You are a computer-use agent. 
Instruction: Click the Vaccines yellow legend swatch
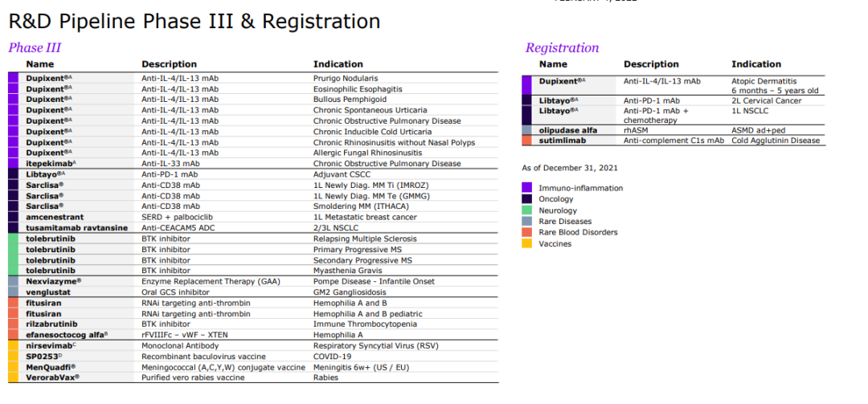click(x=526, y=243)
